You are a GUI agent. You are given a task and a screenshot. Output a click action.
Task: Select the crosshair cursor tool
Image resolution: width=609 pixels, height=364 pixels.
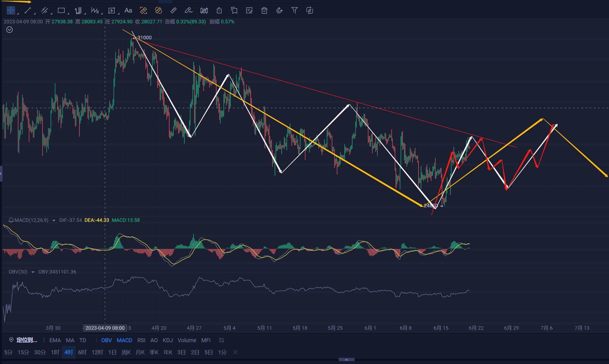[11, 11]
